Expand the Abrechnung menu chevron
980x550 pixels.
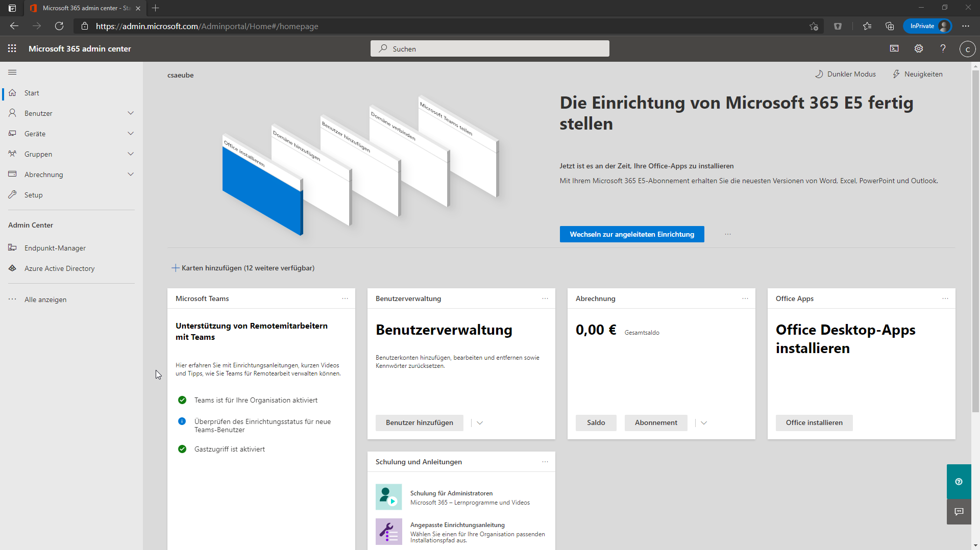click(x=131, y=174)
